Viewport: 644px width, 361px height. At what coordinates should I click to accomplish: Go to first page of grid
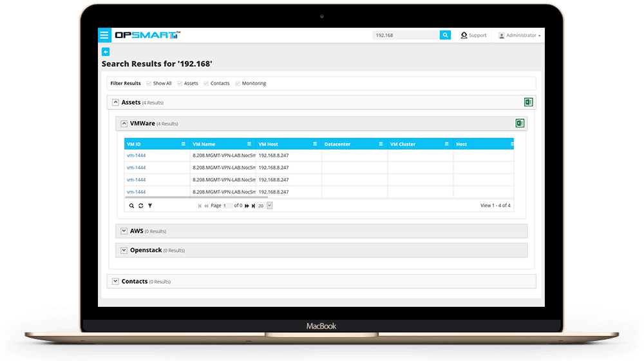click(x=200, y=206)
